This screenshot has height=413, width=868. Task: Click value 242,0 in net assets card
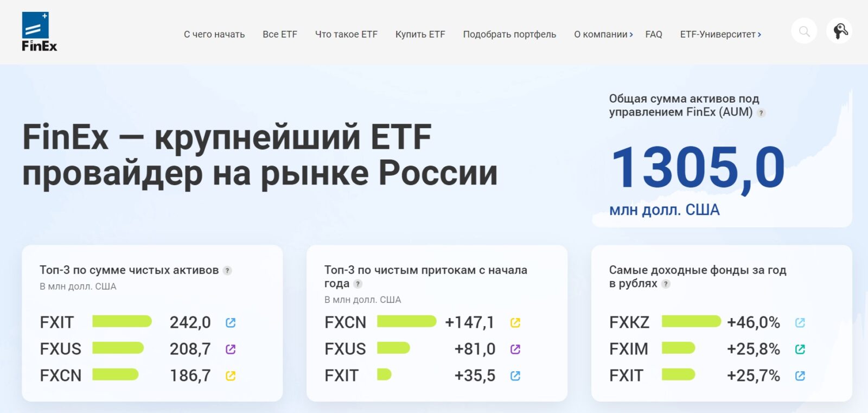(190, 322)
